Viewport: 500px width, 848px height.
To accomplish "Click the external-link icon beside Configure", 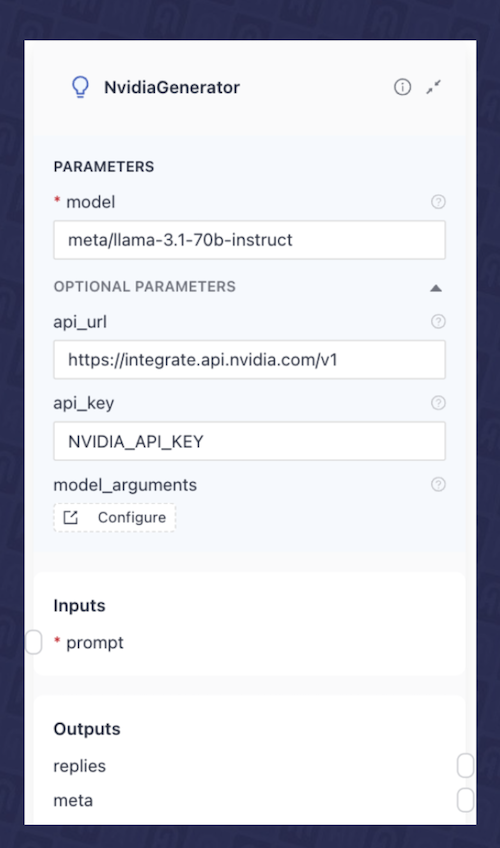I will coord(71,518).
